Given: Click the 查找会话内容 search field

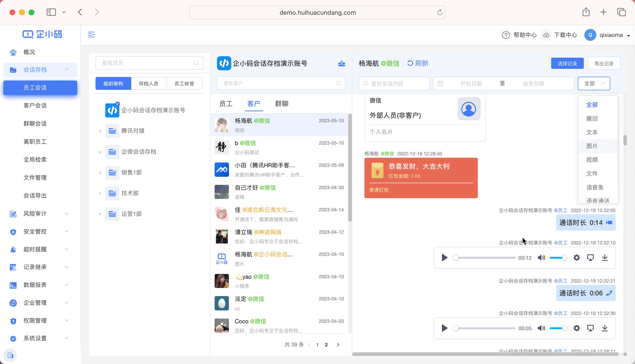Looking at the screenshot, I should [x=394, y=84].
